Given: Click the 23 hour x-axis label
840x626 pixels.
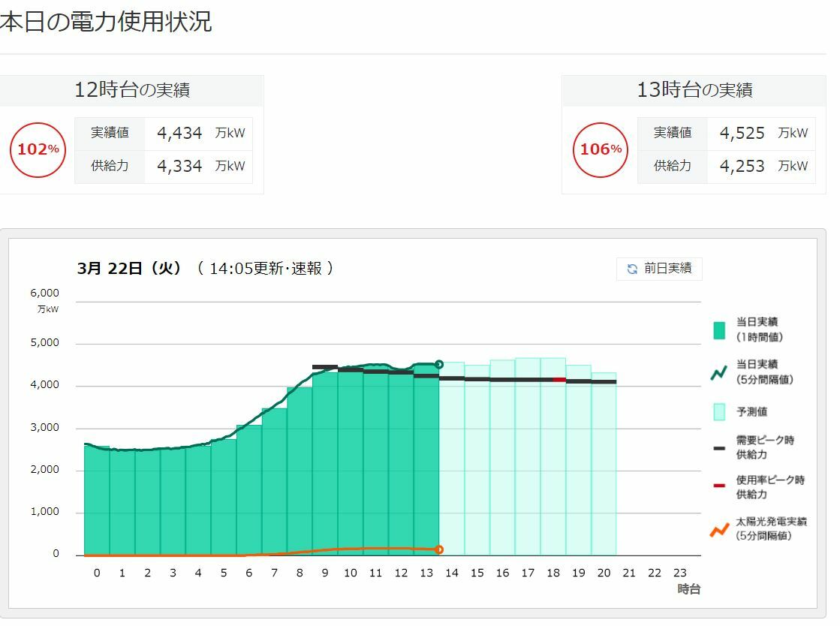Looking at the screenshot, I should [x=680, y=573].
